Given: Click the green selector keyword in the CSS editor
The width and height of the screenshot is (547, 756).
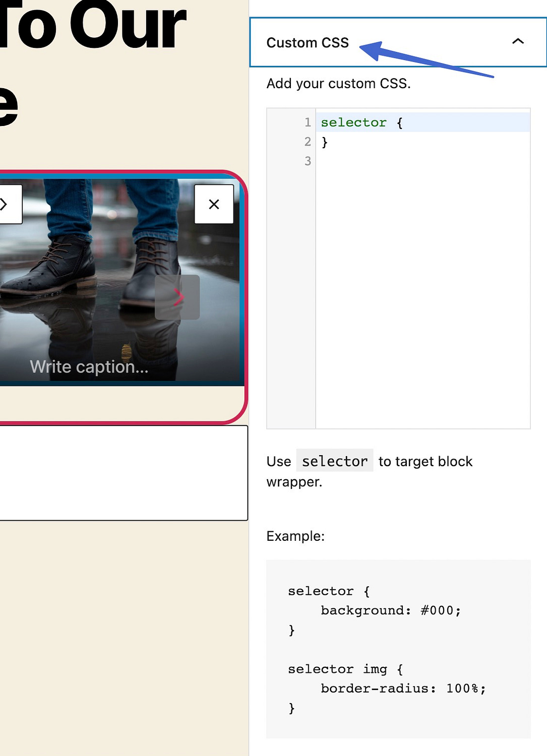Looking at the screenshot, I should click(x=353, y=122).
